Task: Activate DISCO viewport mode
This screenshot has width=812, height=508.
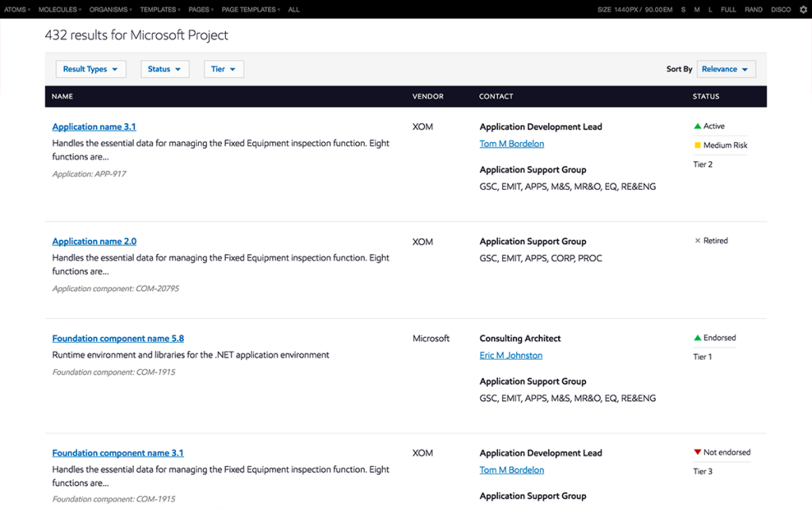Action: 780,10
